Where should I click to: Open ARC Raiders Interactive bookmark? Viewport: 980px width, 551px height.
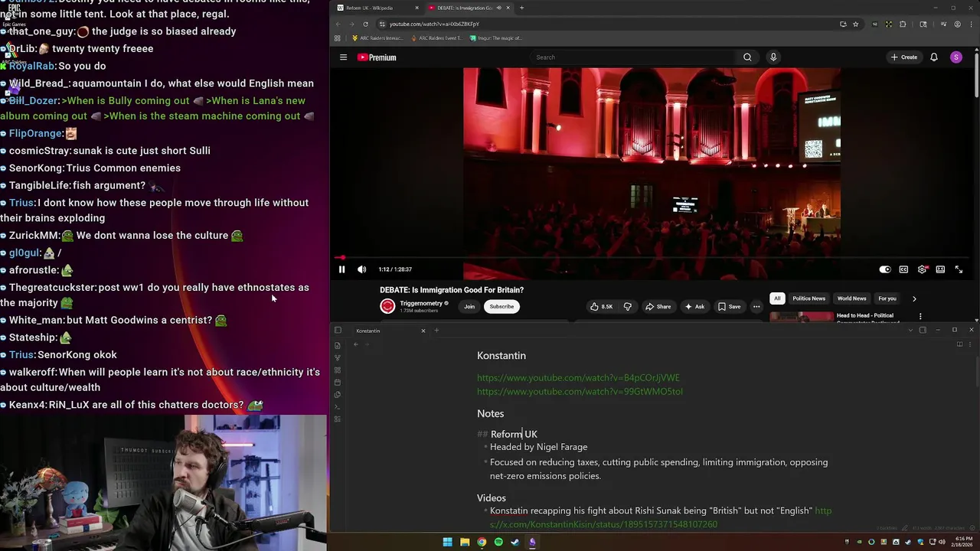(x=377, y=37)
